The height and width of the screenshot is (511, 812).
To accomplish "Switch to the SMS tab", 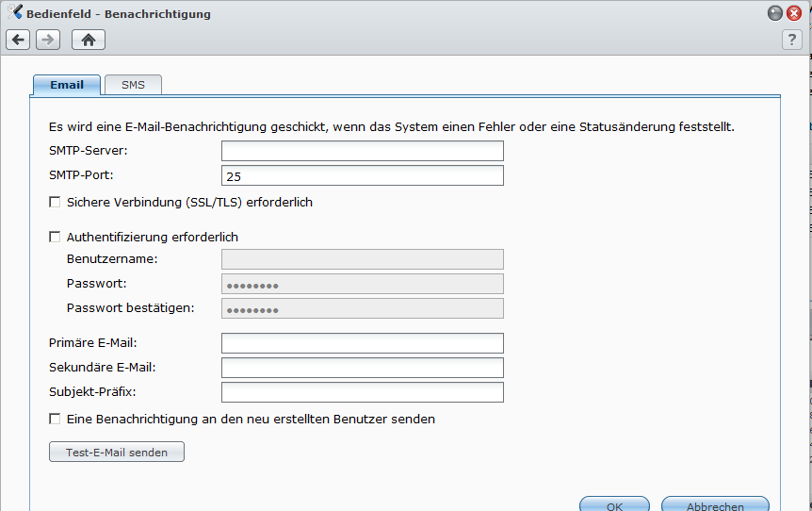I will [x=133, y=85].
